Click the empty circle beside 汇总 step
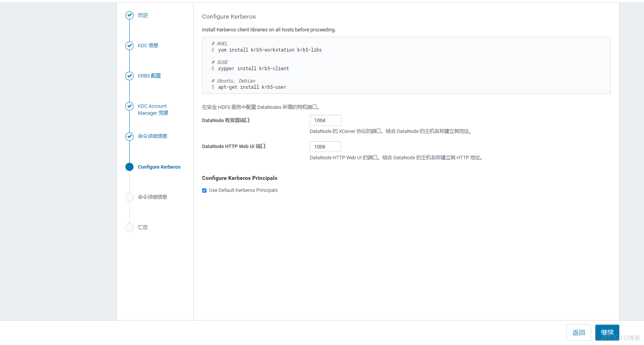 tap(129, 227)
